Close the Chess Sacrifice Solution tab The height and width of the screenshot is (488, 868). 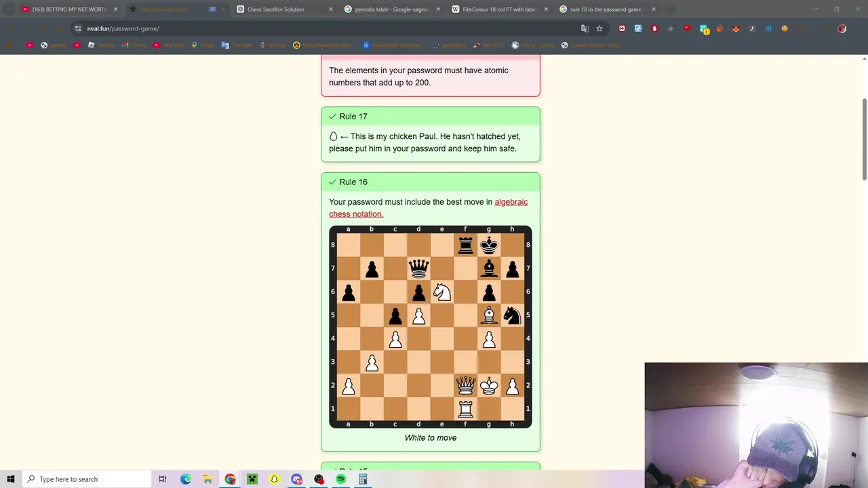click(x=331, y=9)
